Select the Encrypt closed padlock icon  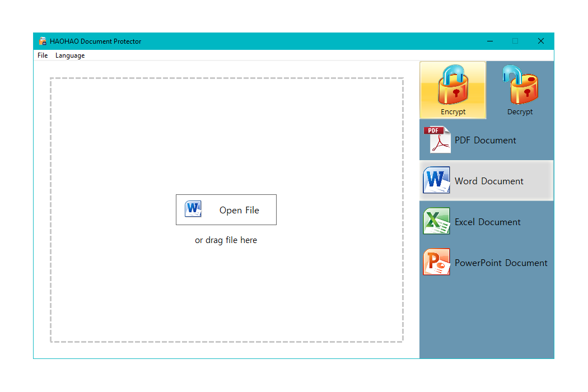tap(453, 85)
